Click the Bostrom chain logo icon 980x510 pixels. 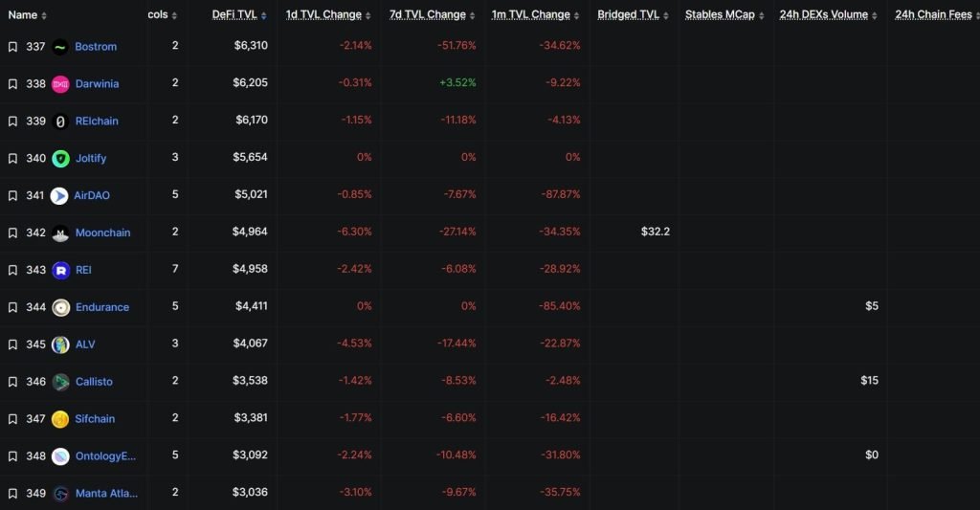(60, 47)
